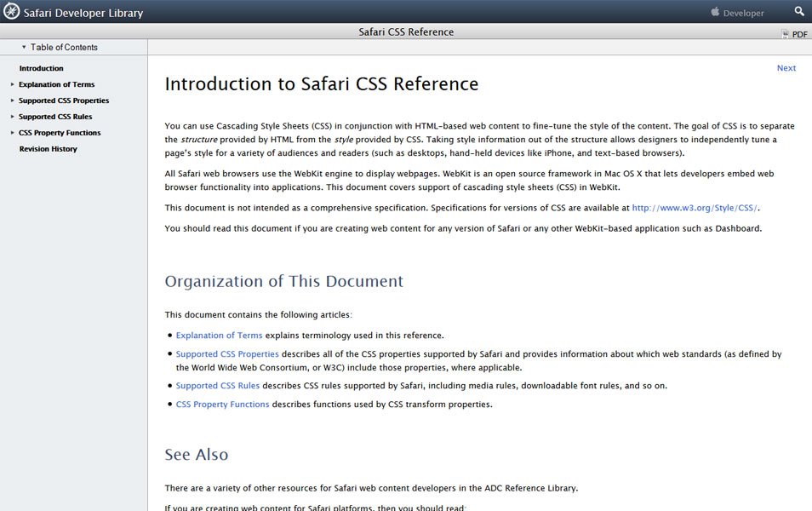Expand Explanation of Terms in the sidebar
This screenshot has width=812, height=511.
point(12,84)
